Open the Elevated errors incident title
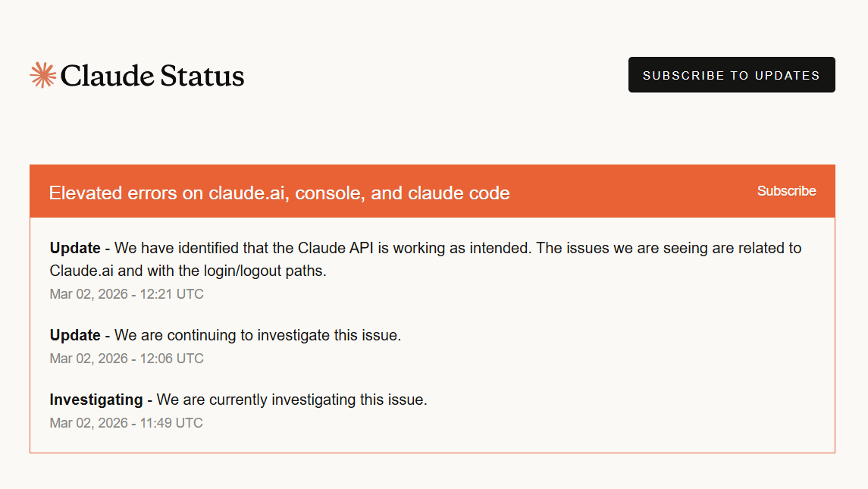The image size is (868, 489). 279,193
